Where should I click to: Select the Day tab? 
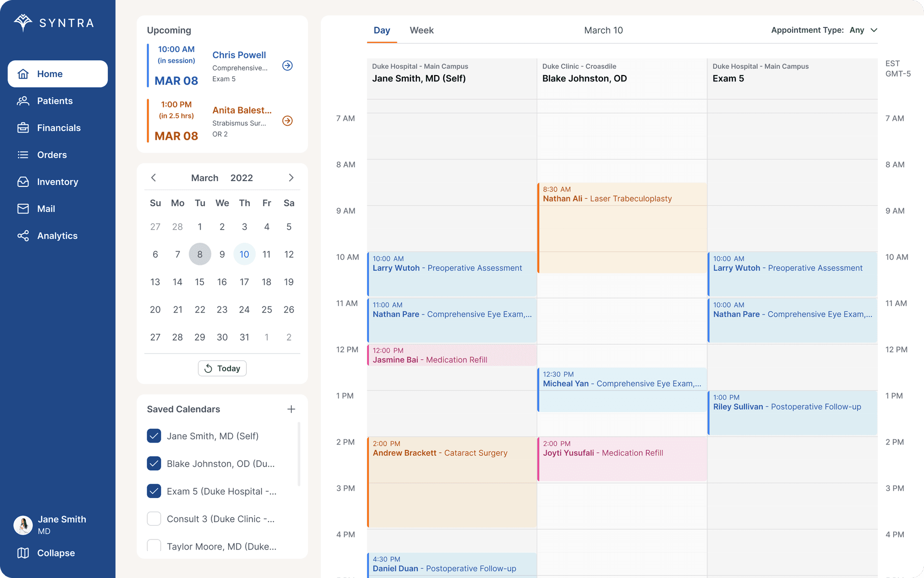pyautogui.click(x=382, y=30)
